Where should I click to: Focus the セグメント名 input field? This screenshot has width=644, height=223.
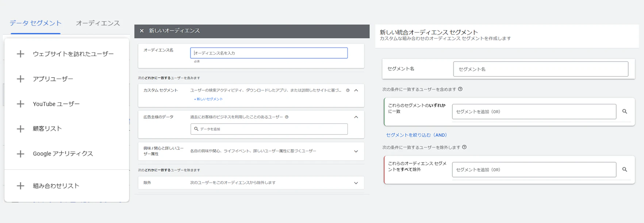coord(541,69)
